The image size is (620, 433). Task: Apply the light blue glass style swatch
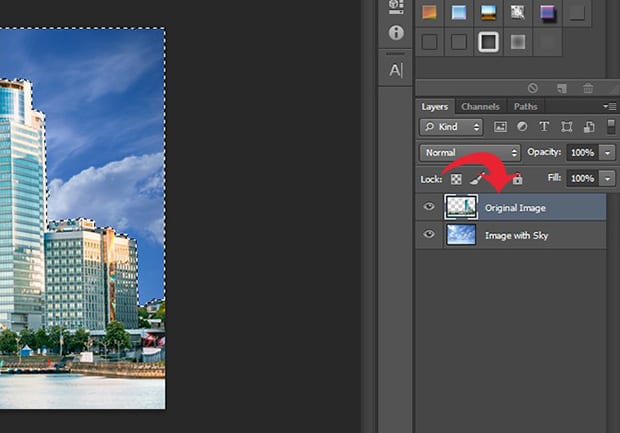point(459,12)
